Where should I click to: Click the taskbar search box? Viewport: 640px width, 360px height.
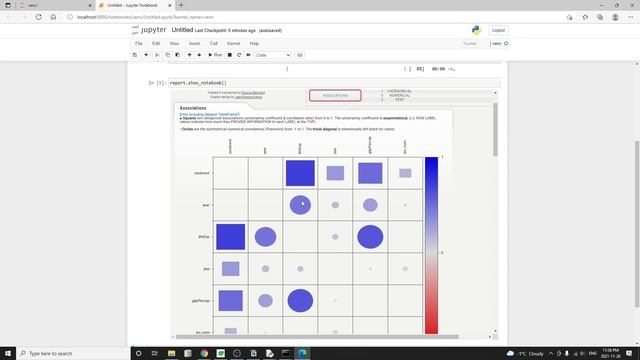[x=73, y=353]
